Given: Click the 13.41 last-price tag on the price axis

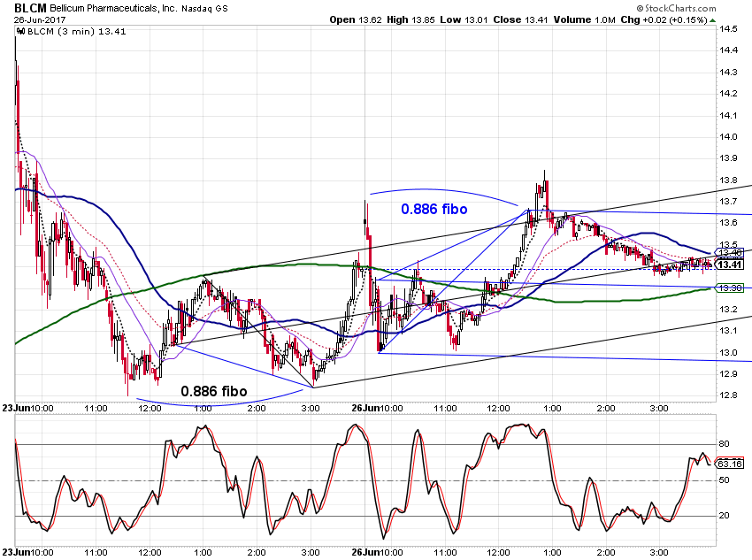Looking at the screenshot, I should pos(730,265).
